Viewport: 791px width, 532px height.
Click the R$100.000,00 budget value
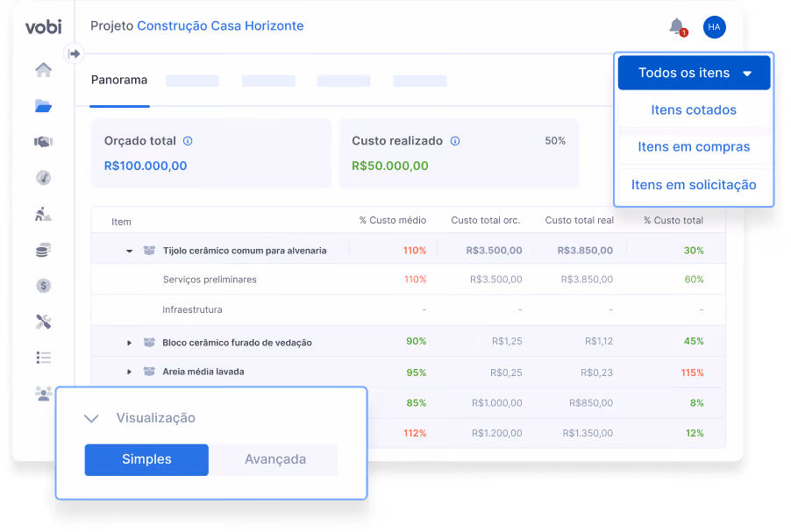(x=146, y=166)
